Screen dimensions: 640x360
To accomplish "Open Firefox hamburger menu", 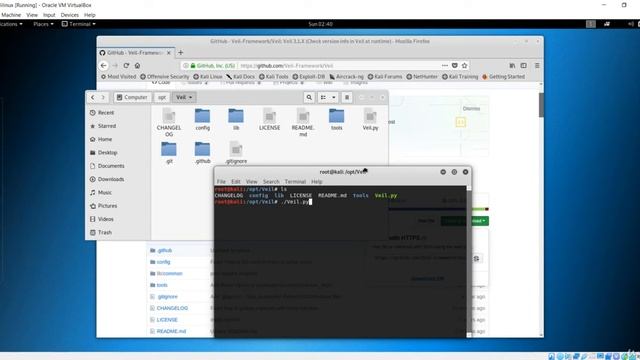I will (x=537, y=65).
